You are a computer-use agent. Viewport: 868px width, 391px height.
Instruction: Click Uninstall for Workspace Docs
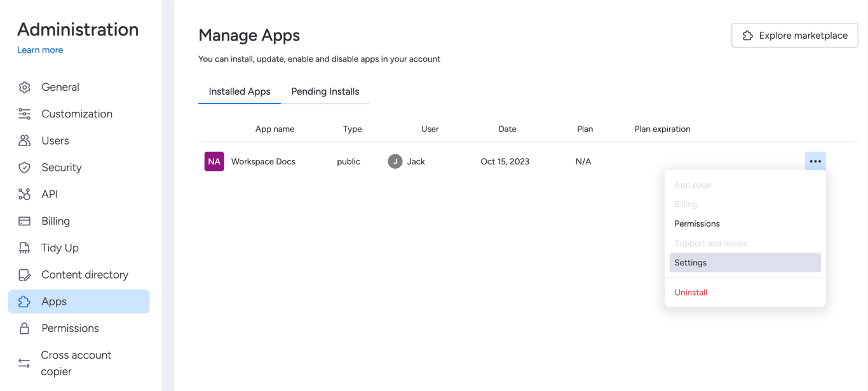coord(691,292)
